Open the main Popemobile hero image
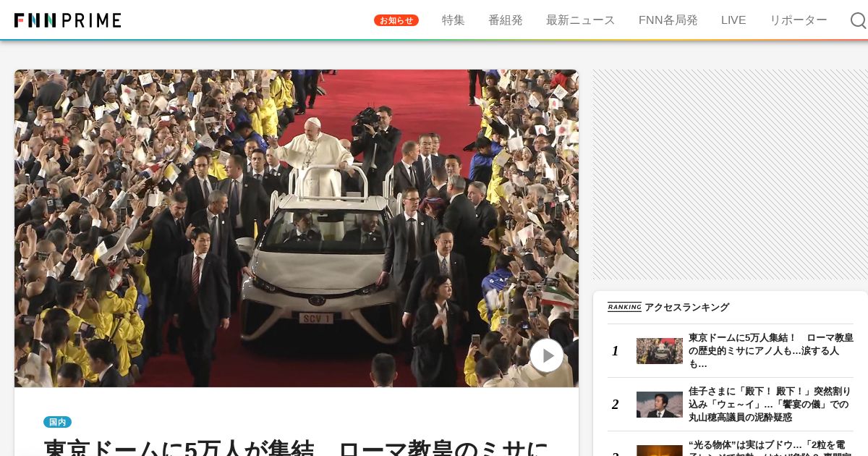The image size is (868, 456). pyautogui.click(x=297, y=228)
